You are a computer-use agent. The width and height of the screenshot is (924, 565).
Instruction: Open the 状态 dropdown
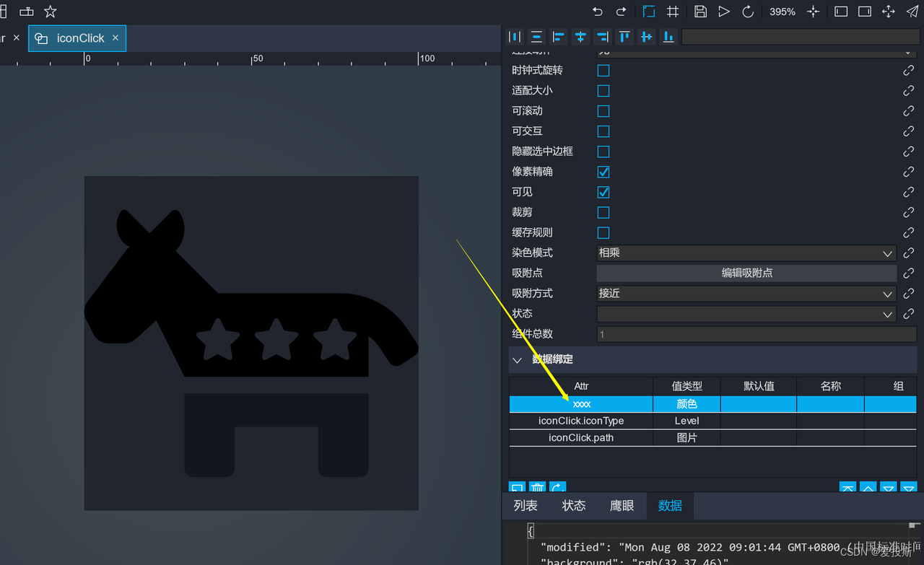746,314
